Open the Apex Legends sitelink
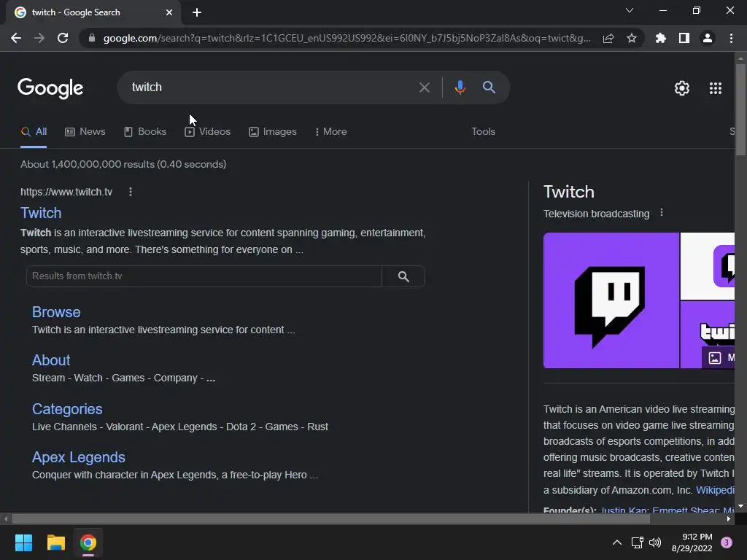Screen dimensions: 747x560 click(x=79, y=458)
